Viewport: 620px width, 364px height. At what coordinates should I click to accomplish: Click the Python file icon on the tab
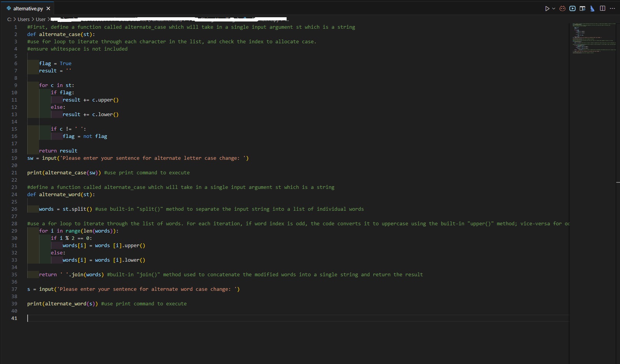[x=10, y=8]
